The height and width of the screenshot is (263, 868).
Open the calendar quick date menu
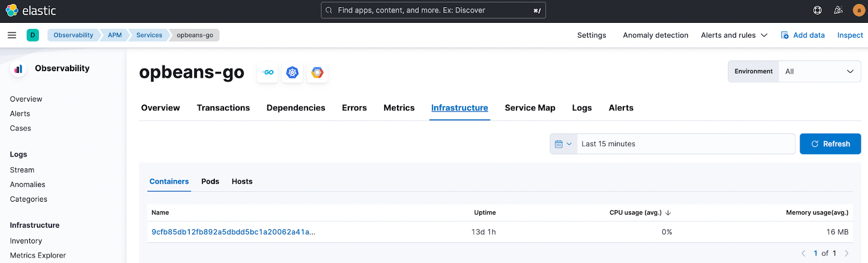[563, 144]
